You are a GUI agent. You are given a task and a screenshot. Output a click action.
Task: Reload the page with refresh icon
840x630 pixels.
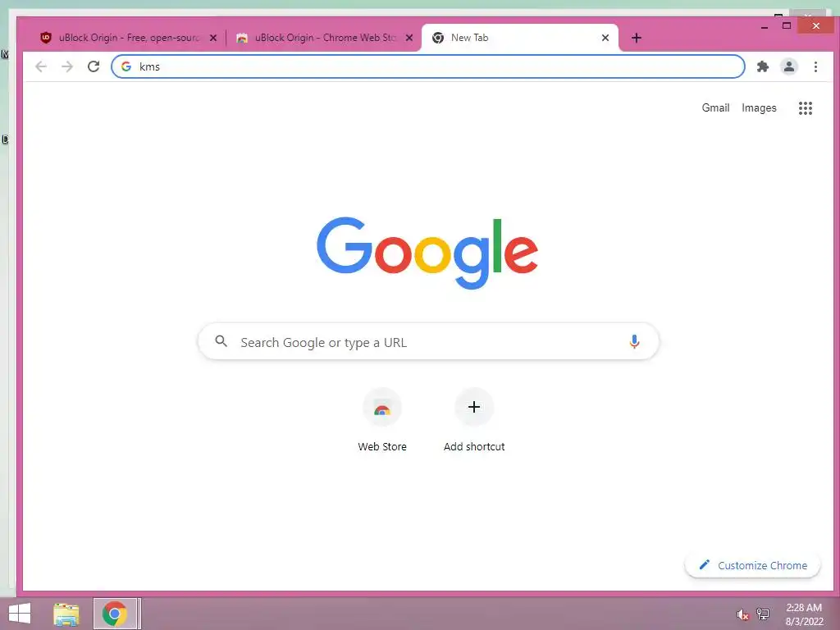(94, 66)
